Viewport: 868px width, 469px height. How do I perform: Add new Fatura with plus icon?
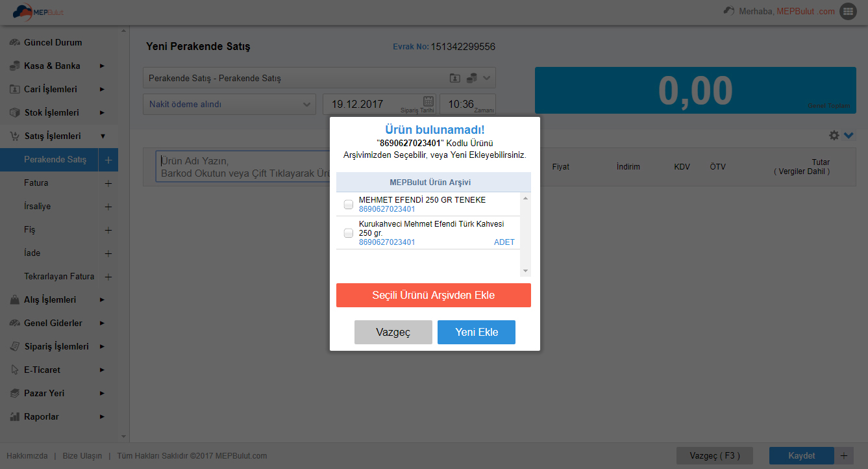[108, 183]
